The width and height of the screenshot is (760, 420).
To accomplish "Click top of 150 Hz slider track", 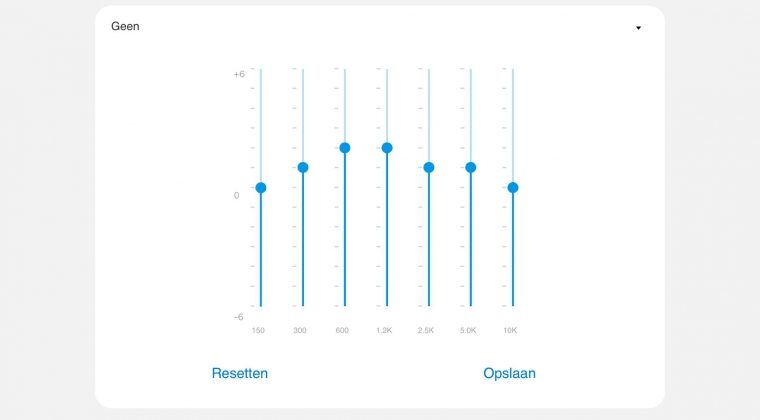I will 261,72.
